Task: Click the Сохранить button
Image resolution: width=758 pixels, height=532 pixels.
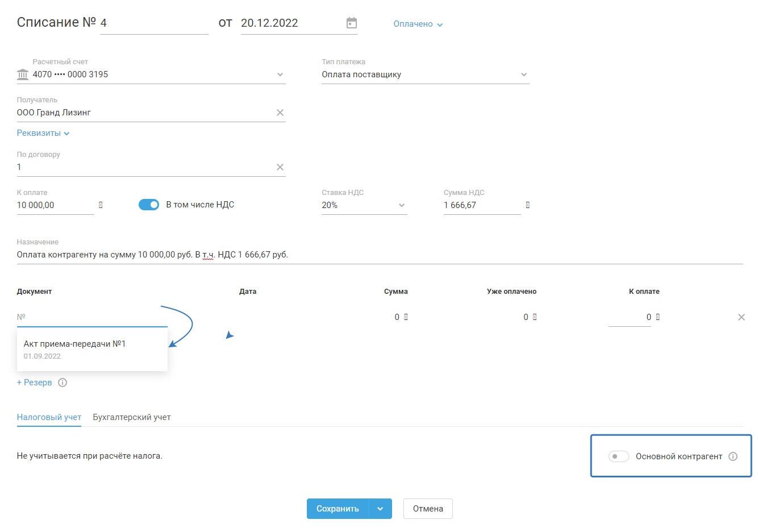Action: pyautogui.click(x=338, y=509)
